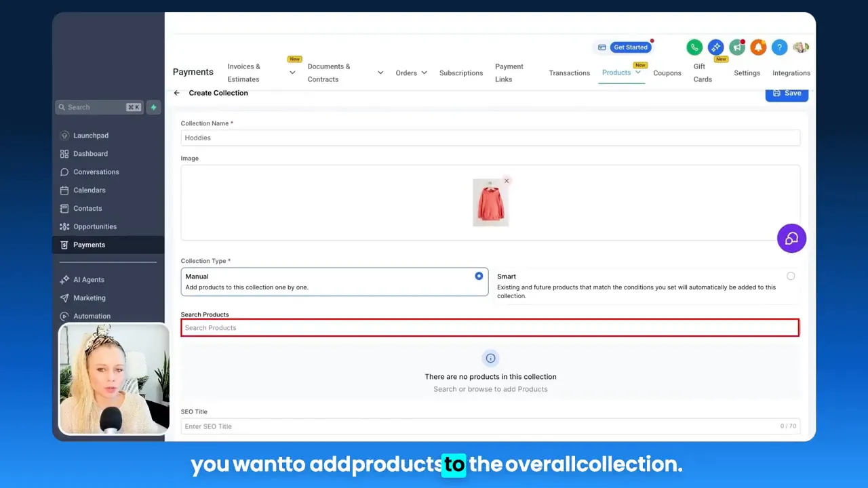
Task: Click the Invoices & Estimates tab label
Action: pyautogui.click(x=244, y=73)
